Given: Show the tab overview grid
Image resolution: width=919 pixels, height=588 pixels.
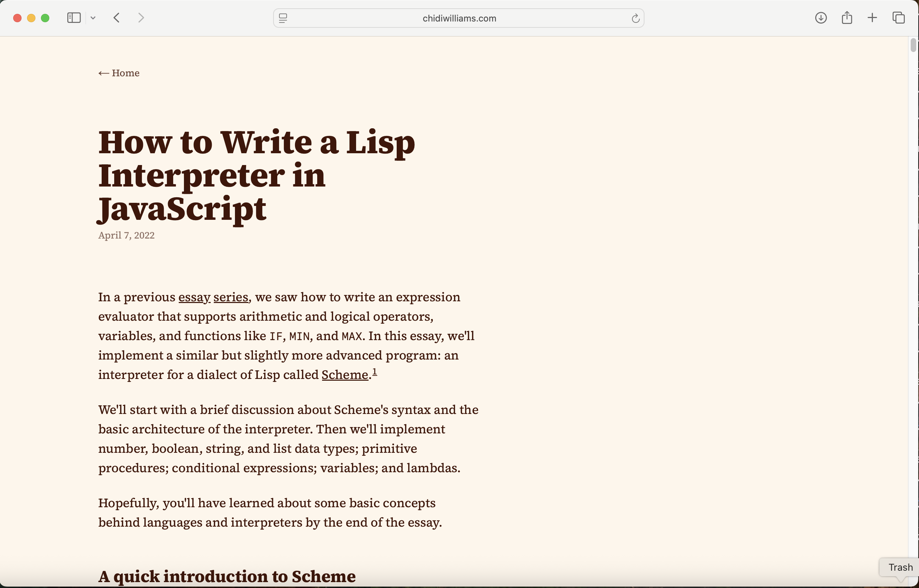Looking at the screenshot, I should (x=899, y=18).
